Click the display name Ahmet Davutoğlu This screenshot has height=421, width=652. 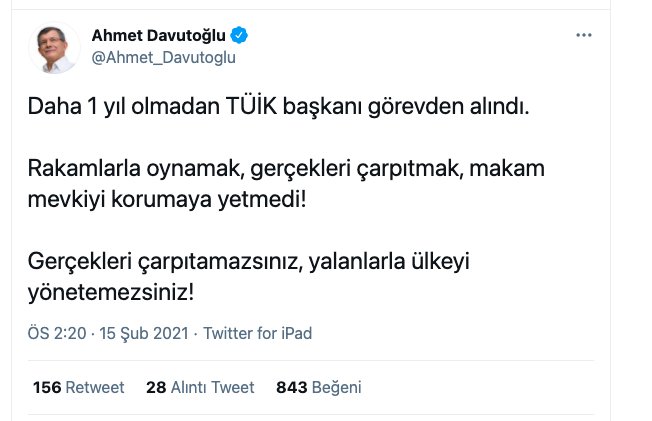click(160, 36)
